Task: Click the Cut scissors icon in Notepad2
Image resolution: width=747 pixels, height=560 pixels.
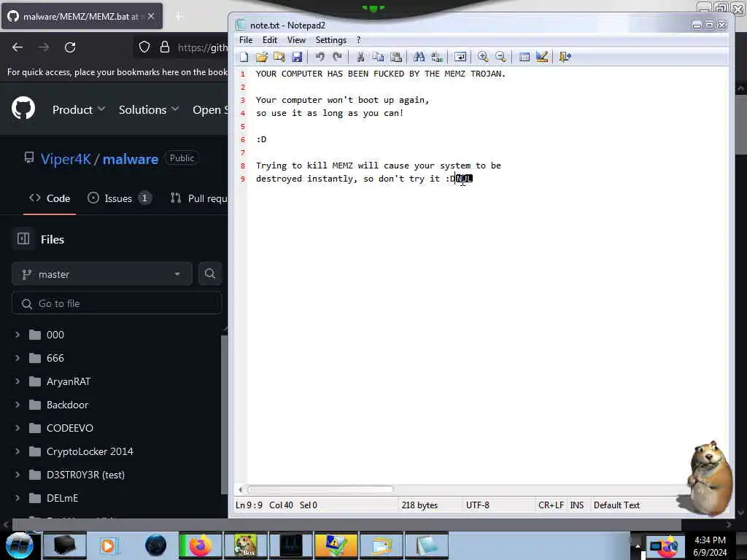Action: (x=360, y=57)
